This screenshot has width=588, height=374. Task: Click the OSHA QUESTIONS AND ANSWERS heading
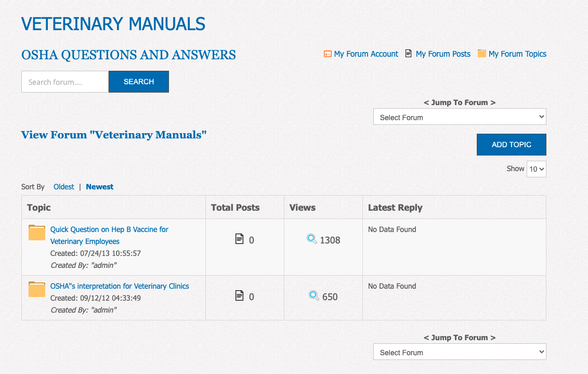pos(128,55)
